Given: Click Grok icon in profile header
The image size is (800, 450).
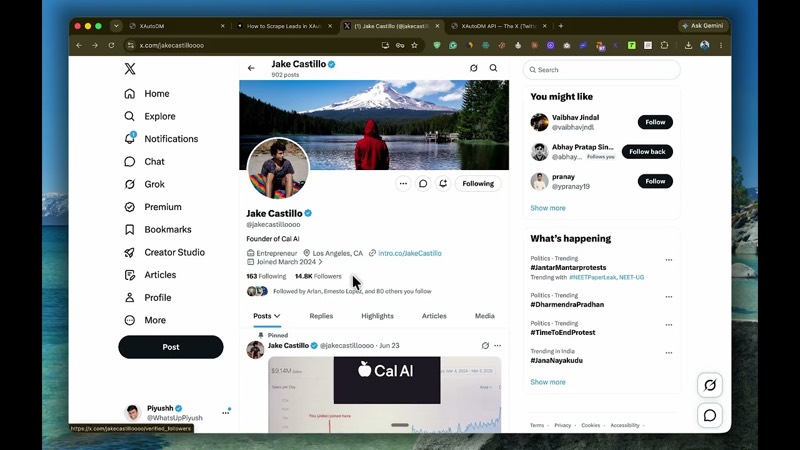Looking at the screenshot, I should click(x=473, y=68).
